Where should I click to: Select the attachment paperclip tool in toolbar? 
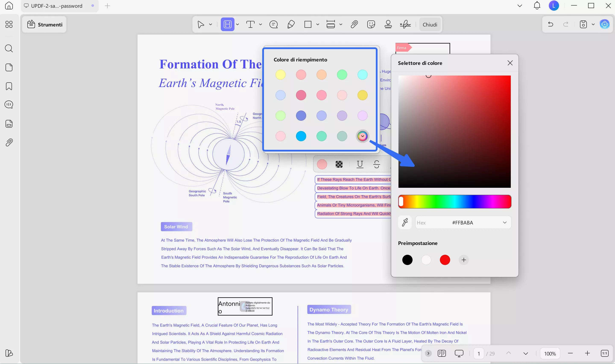tap(354, 24)
